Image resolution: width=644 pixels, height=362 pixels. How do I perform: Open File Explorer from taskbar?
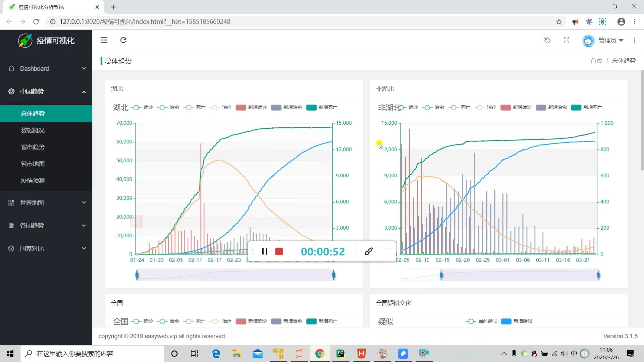[236, 354]
